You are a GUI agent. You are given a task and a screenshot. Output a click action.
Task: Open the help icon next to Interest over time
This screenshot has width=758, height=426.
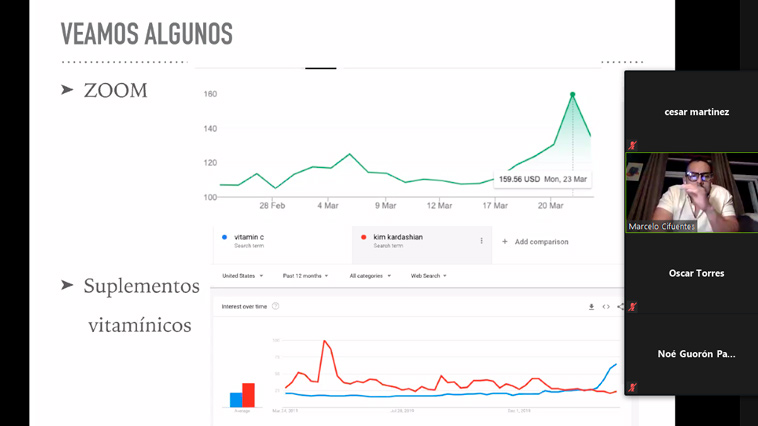pyautogui.click(x=276, y=306)
